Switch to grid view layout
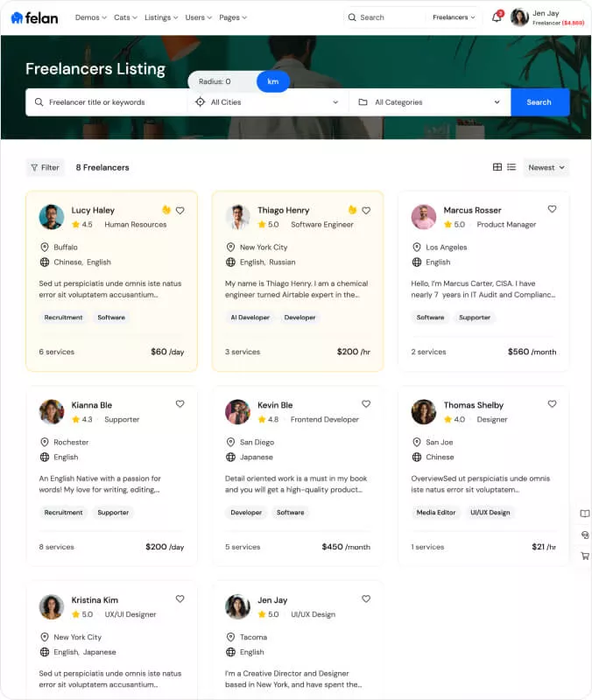The width and height of the screenshot is (592, 700). 497,167
